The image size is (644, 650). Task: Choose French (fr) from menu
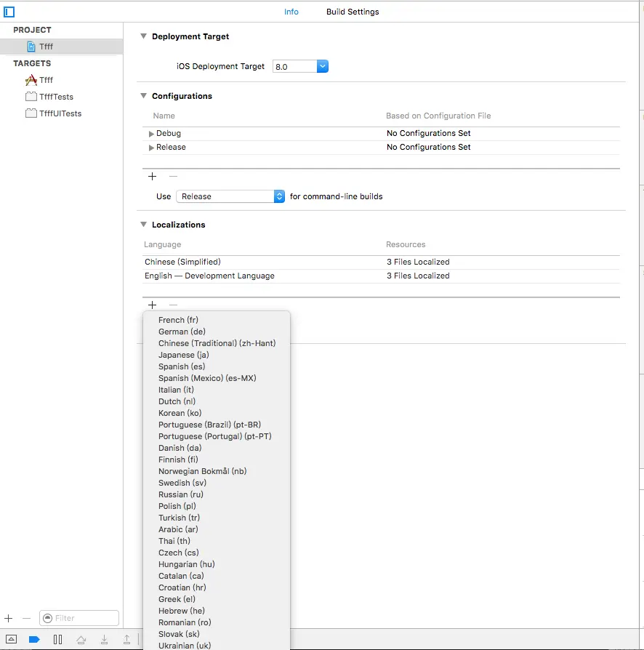click(217, 320)
